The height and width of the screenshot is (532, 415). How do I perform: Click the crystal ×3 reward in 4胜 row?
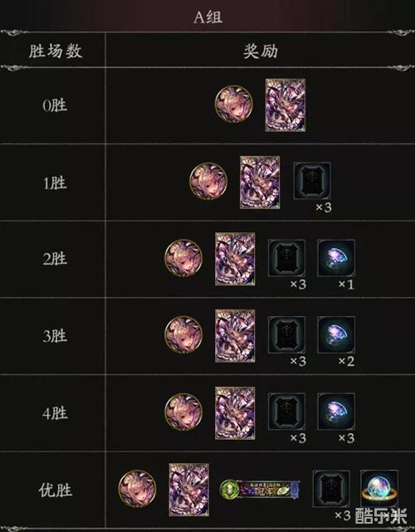click(336, 412)
